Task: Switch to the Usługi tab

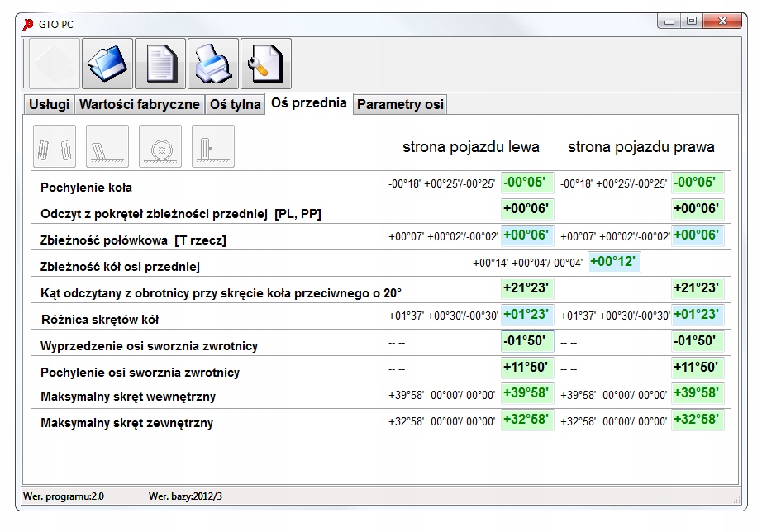Action: [x=49, y=105]
